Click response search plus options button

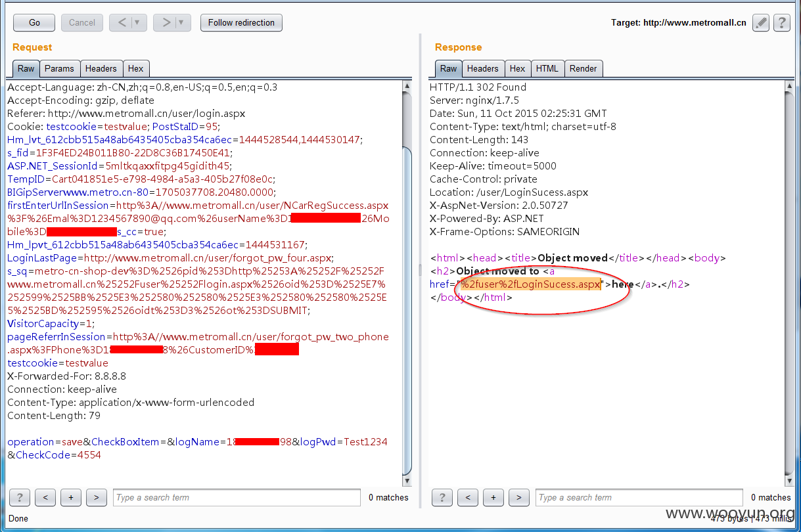(x=493, y=498)
